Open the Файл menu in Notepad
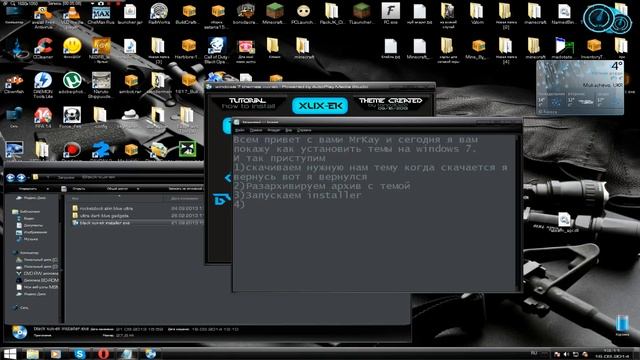Screen dimensions: 640x360 point(240,130)
